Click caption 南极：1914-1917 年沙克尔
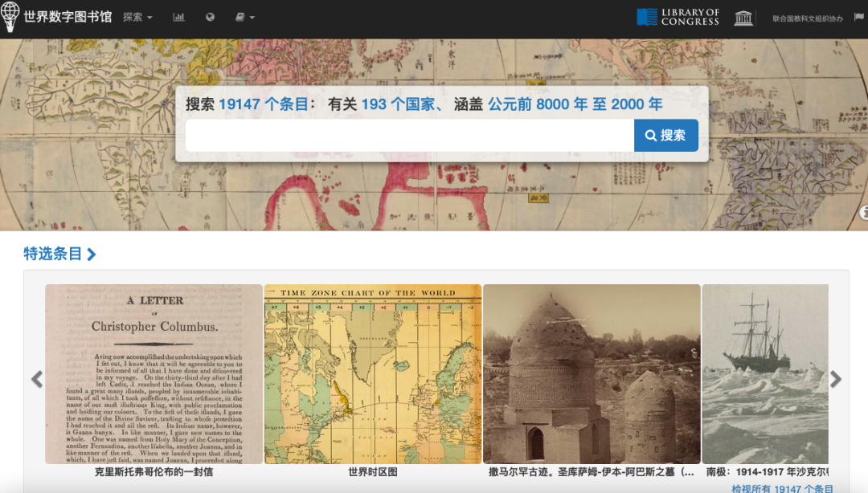 (x=768, y=472)
